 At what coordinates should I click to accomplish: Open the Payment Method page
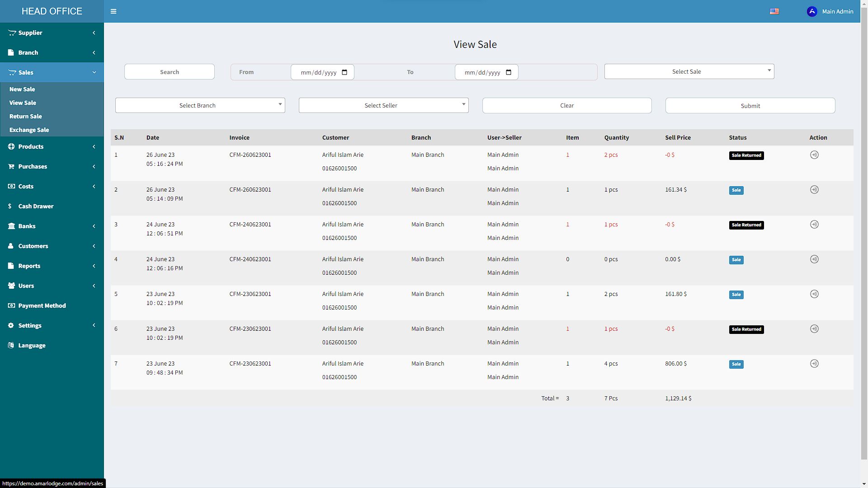(42, 305)
